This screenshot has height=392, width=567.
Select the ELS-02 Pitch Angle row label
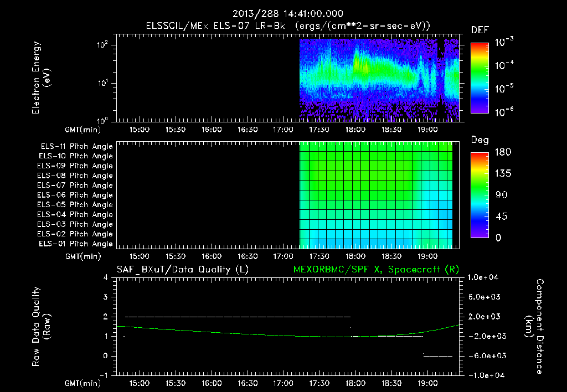click(75, 234)
